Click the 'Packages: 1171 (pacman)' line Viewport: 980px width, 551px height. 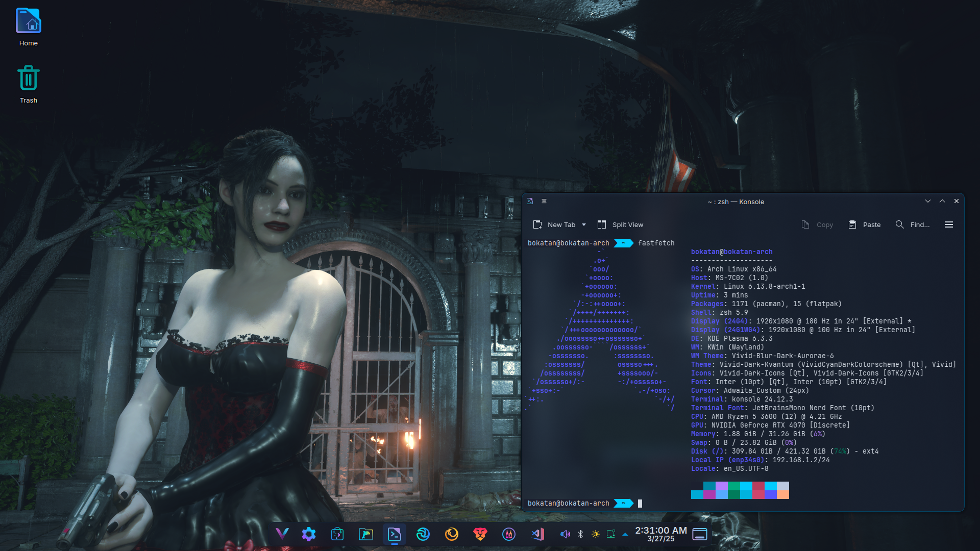pyautogui.click(x=767, y=304)
